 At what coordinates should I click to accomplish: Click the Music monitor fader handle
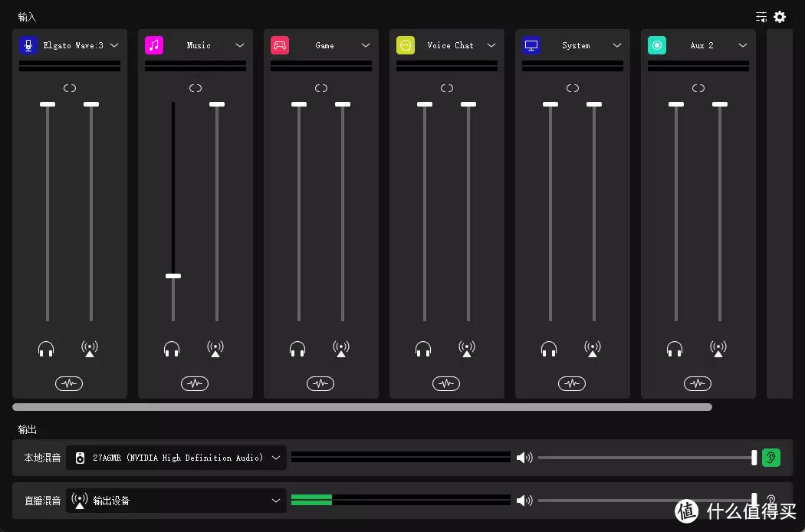(x=173, y=276)
